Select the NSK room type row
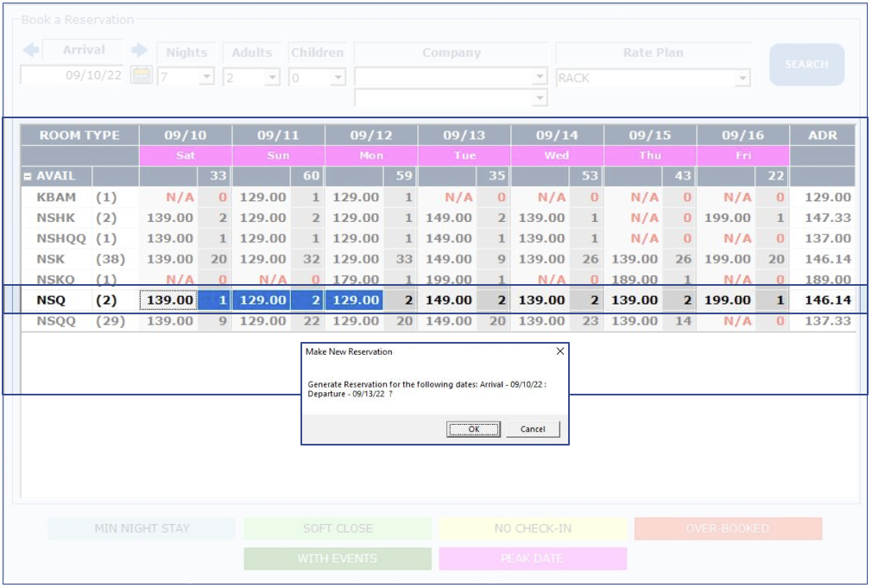 pyautogui.click(x=52, y=259)
